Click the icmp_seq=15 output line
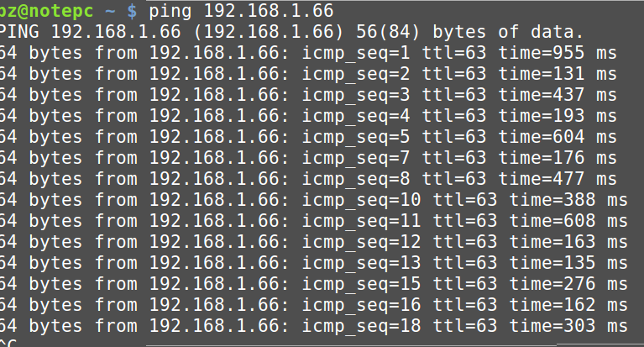Screen dimensions: 644x347 click(314, 284)
